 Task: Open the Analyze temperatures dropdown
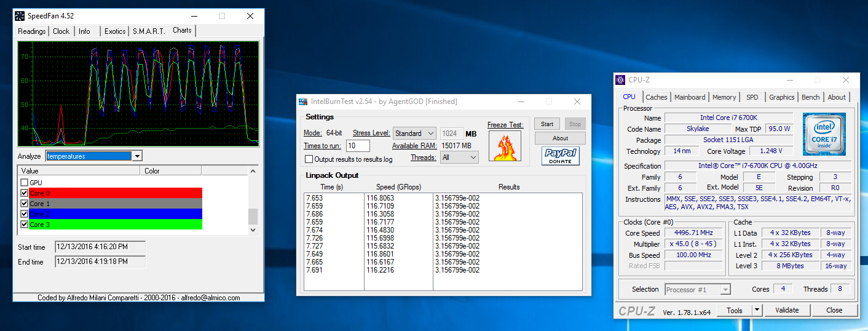[137, 156]
